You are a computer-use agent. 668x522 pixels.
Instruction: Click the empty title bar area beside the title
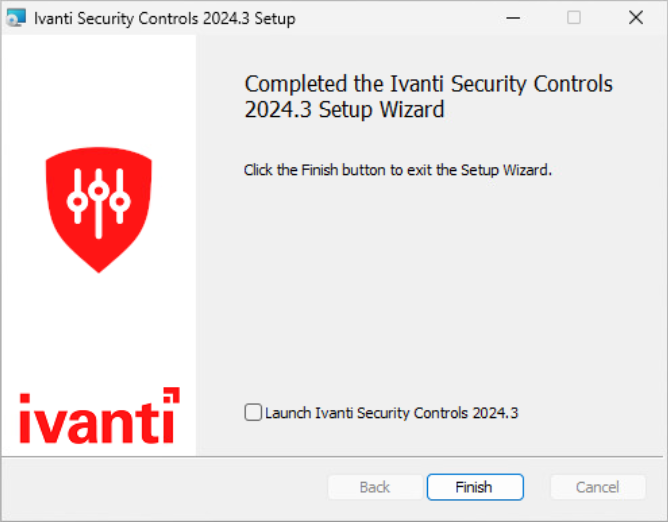click(400, 18)
